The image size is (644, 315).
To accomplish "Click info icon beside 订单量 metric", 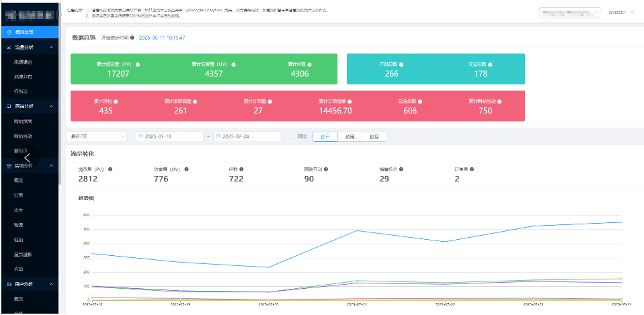I will (x=471, y=169).
